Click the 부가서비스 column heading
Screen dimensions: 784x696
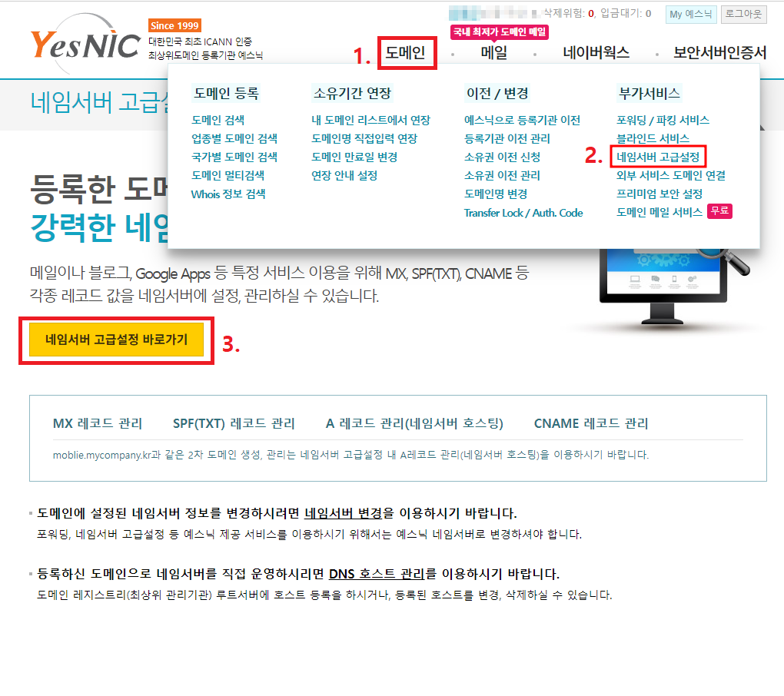click(649, 94)
